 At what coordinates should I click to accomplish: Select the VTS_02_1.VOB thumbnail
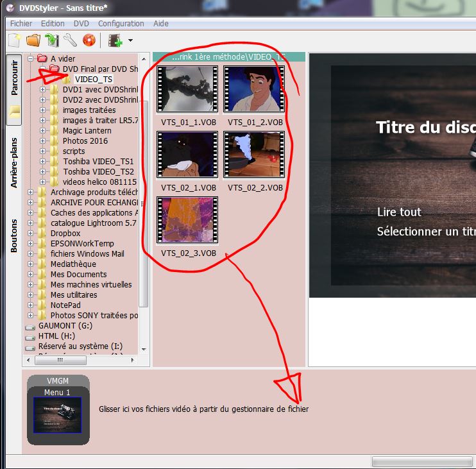click(x=187, y=155)
